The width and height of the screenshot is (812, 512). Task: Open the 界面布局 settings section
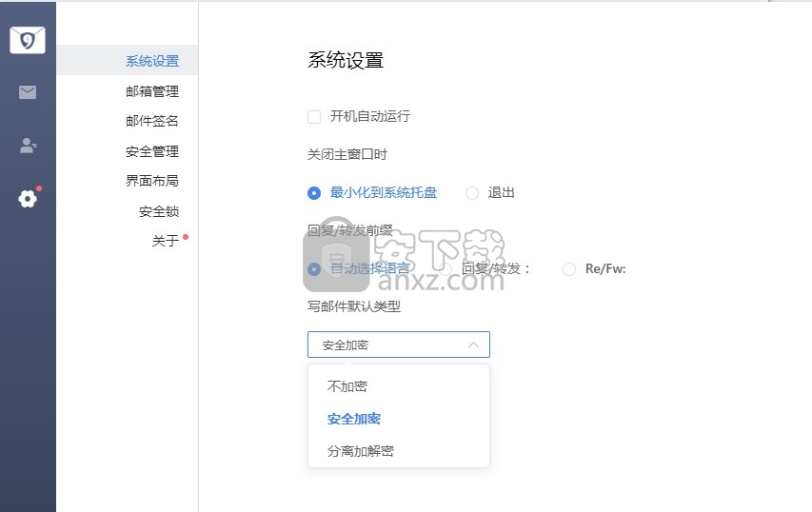pyautogui.click(x=128, y=181)
